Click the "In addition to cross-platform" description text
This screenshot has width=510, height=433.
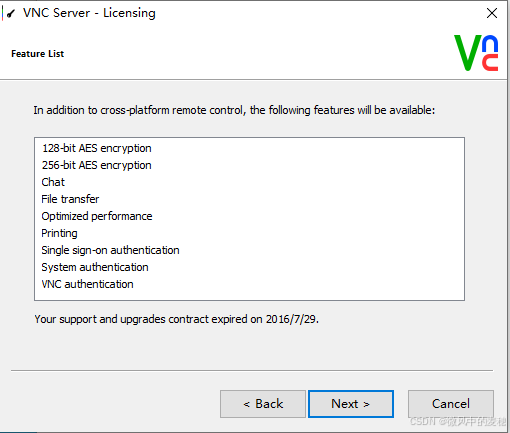[x=234, y=110]
